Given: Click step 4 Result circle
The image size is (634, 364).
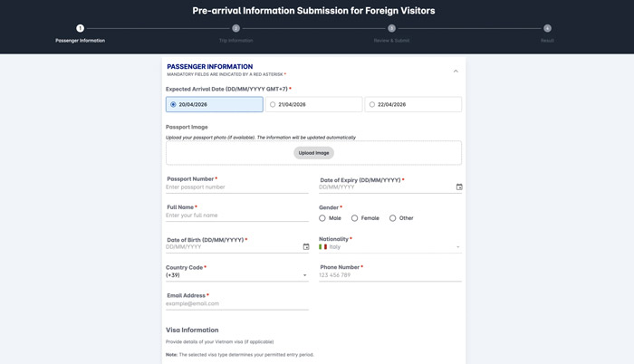Looking at the screenshot, I should coord(547,28).
